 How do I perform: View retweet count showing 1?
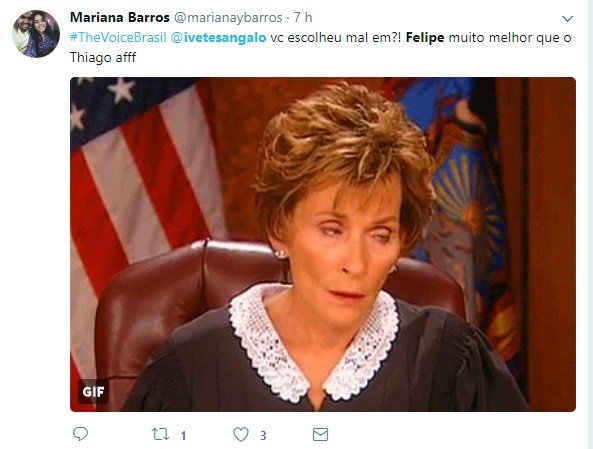(183, 435)
